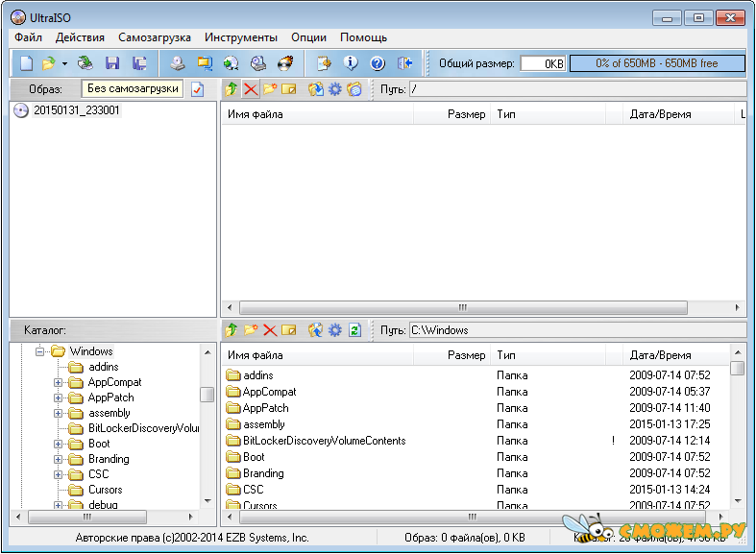The height and width of the screenshot is (554, 756).
Task: Create new folder in local catalog toolbar
Action: (251, 330)
